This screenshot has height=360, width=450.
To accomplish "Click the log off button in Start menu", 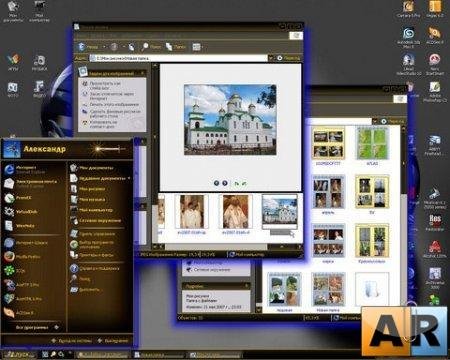I will pyautogui.click(x=72, y=341).
